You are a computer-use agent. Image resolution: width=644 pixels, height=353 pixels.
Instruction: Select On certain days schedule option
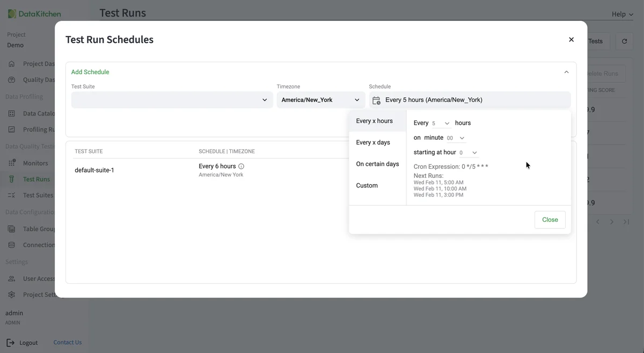tap(377, 163)
